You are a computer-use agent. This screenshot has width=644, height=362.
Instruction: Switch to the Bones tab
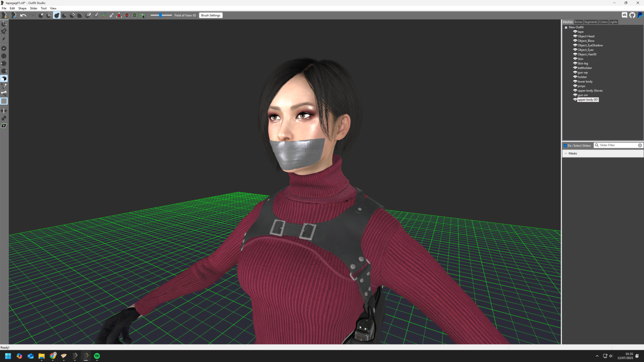click(578, 22)
